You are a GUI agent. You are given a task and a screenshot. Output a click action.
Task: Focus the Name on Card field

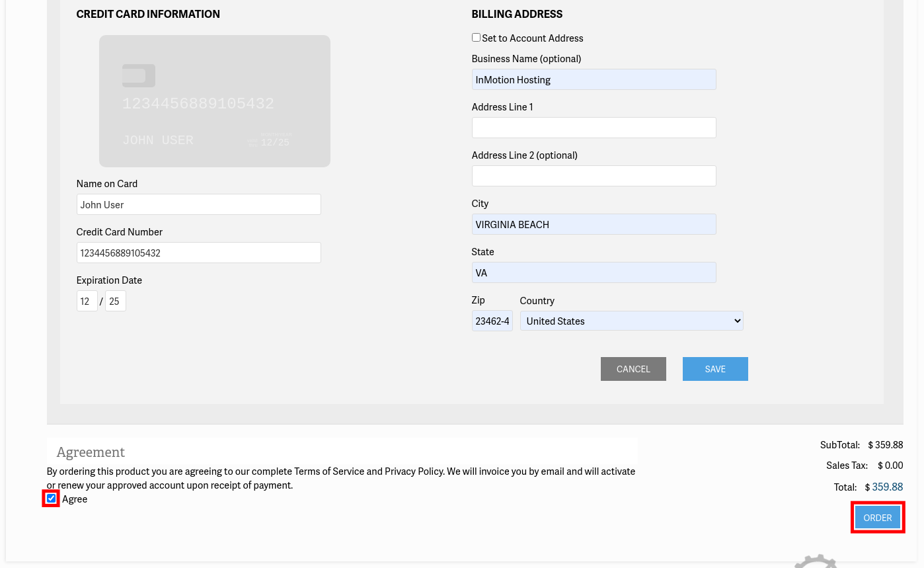pyautogui.click(x=198, y=205)
